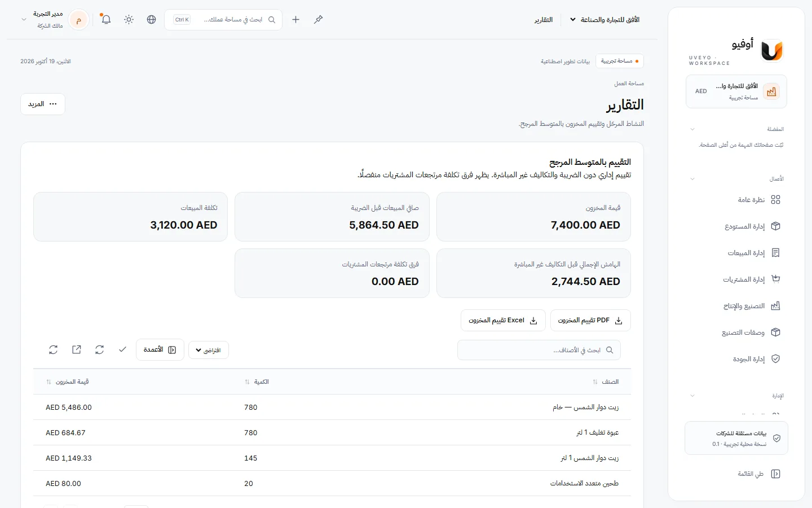Viewport: 812px width, 508px height.
Task: Sort table by قيمة المخزون column
Action: [68, 382]
